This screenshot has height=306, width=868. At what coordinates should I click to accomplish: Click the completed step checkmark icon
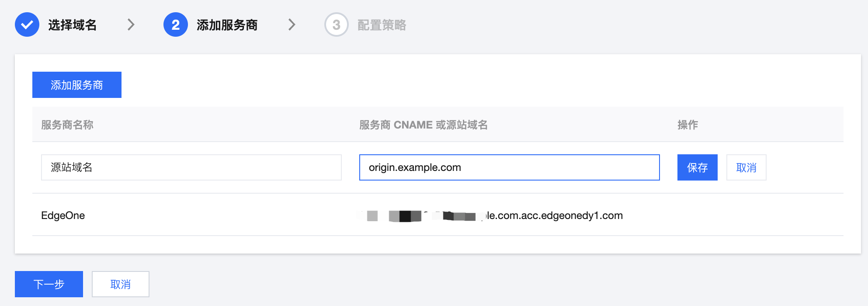point(27,24)
